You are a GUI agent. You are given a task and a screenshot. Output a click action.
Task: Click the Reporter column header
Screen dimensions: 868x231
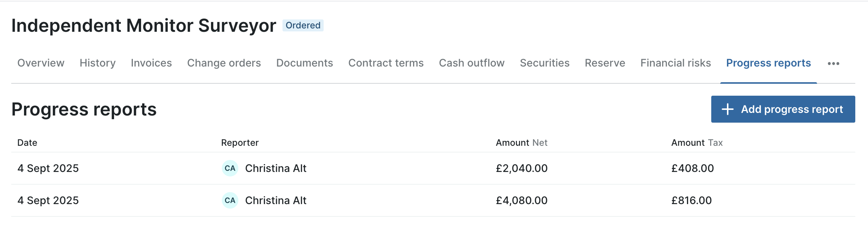[x=240, y=143]
